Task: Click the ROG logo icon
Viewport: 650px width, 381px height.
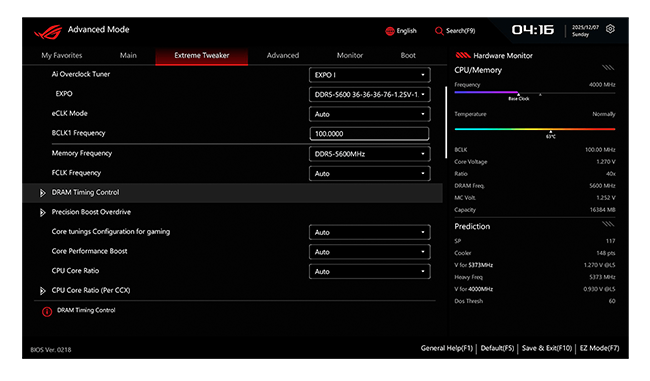Action: coord(48,32)
